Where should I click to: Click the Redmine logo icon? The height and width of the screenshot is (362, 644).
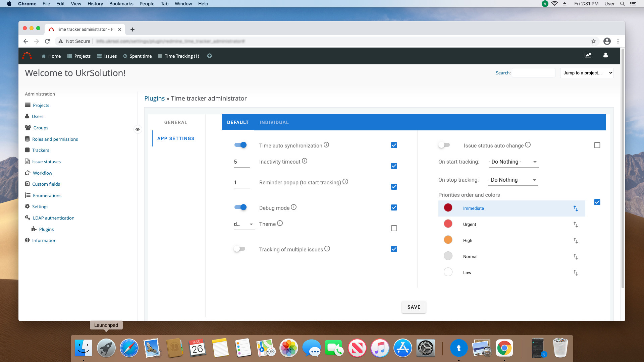[27, 56]
